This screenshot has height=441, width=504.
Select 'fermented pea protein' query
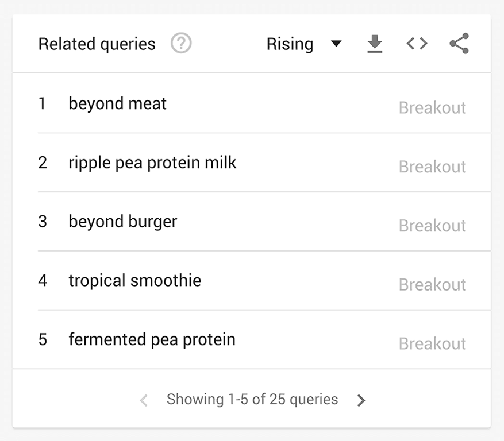tap(152, 340)
